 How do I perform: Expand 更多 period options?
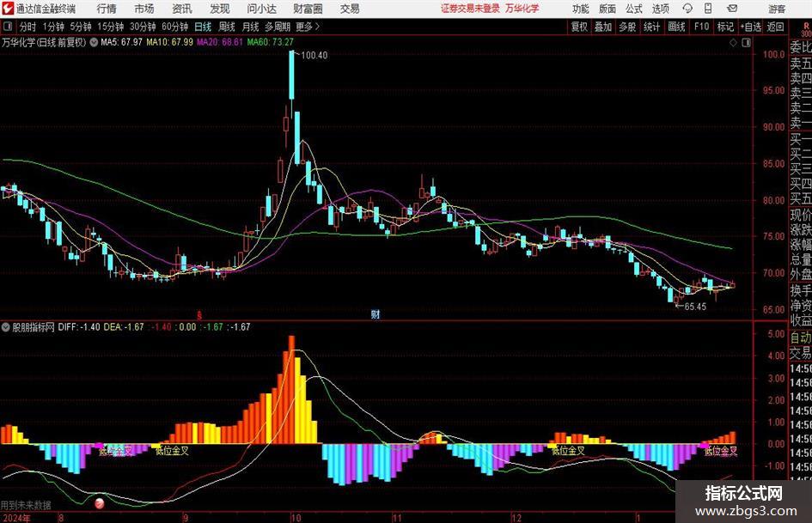(x=308, y=27)
